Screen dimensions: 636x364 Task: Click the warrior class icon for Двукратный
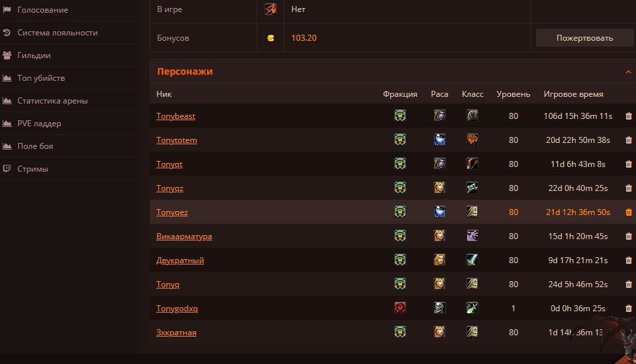[x=472, y=260]
